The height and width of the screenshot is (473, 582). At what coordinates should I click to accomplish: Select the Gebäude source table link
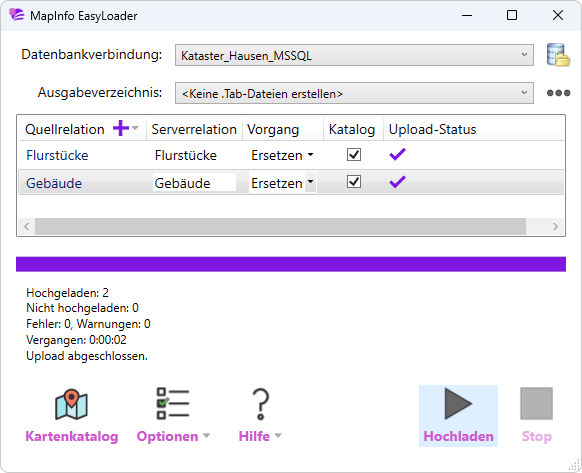(54, 183)
